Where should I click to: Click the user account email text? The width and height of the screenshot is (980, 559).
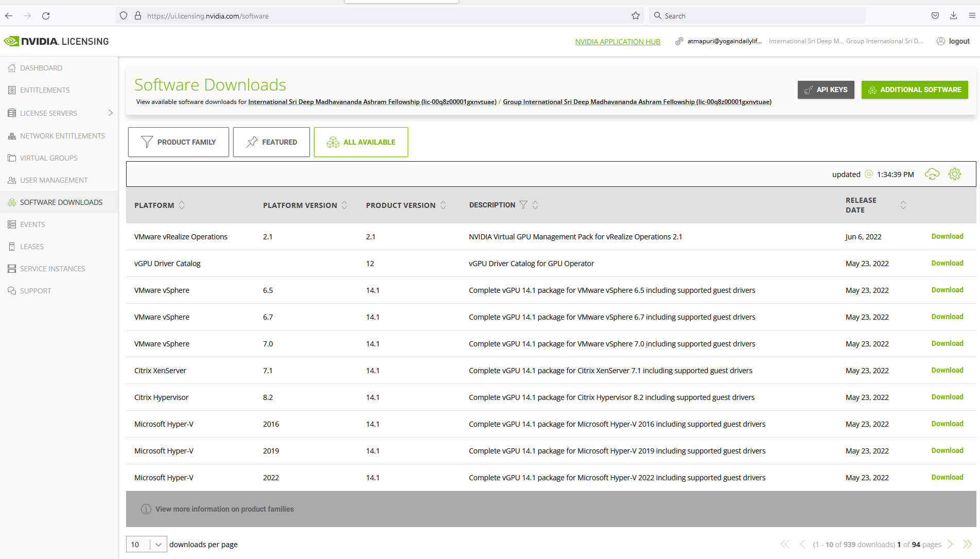point(725,41)
